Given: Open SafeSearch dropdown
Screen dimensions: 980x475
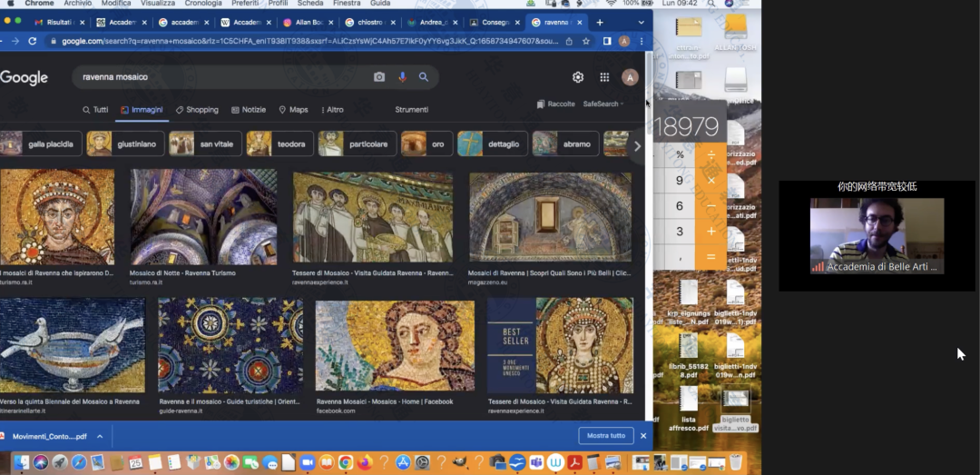Looking at the screenshot, I should [x=603, y=104].
